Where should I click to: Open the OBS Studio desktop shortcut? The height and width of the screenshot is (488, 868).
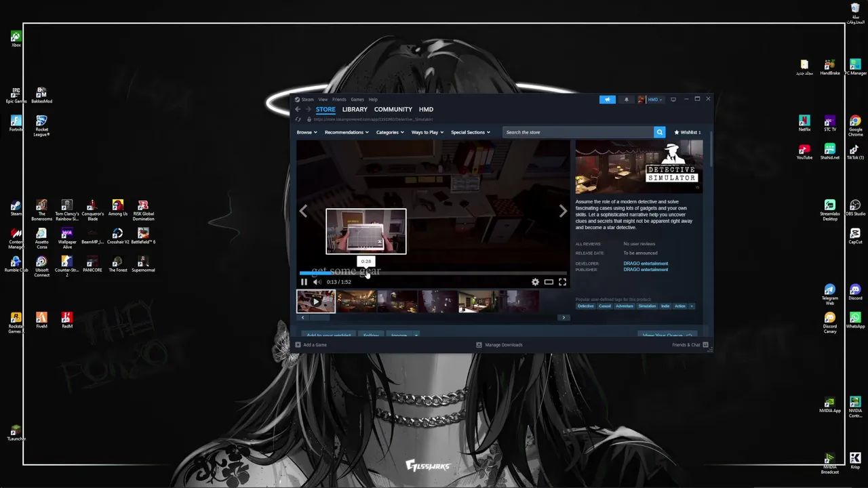click(x=855, y=208)
